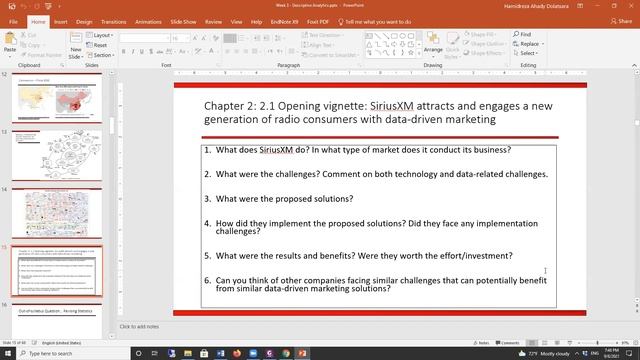Viewport: 640px width, 360px height.
Task: Open Word from taskbar
Action: click(220, 353)
